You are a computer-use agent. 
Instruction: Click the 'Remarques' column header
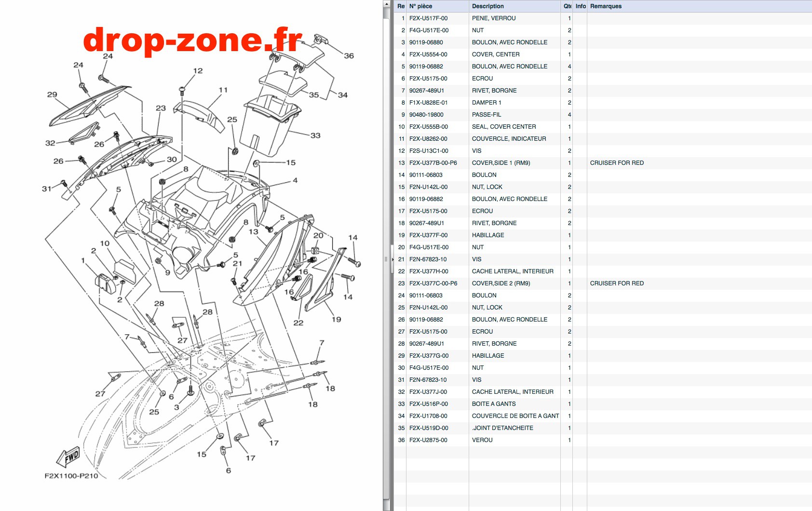click(699, 6)
